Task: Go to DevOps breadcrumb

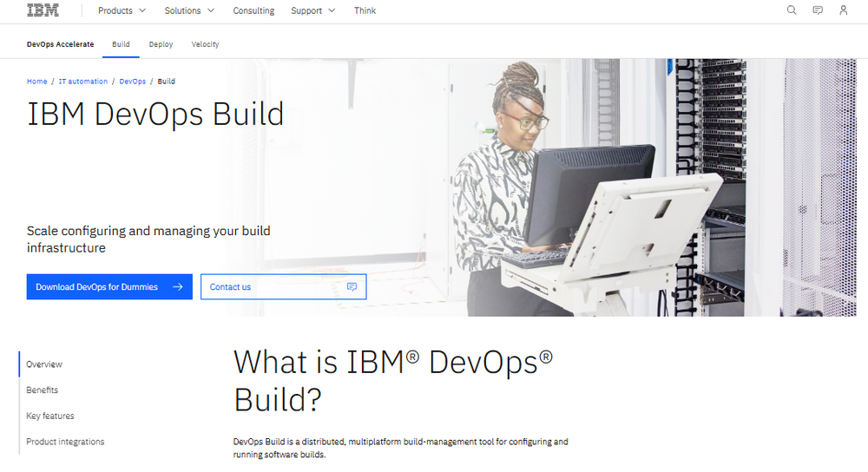Action: point(132,82)
